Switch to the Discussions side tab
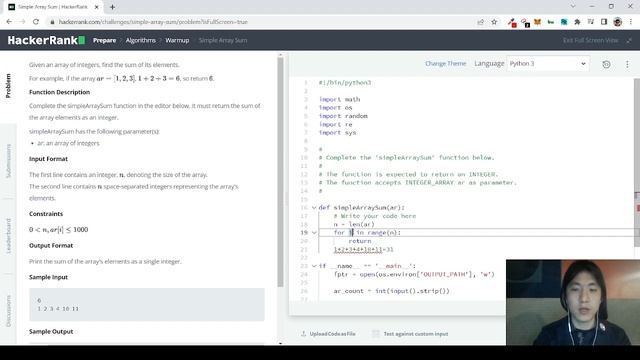The height and width of the screenshot is (360, 640). pyautogui.click(x=8, y=311)
